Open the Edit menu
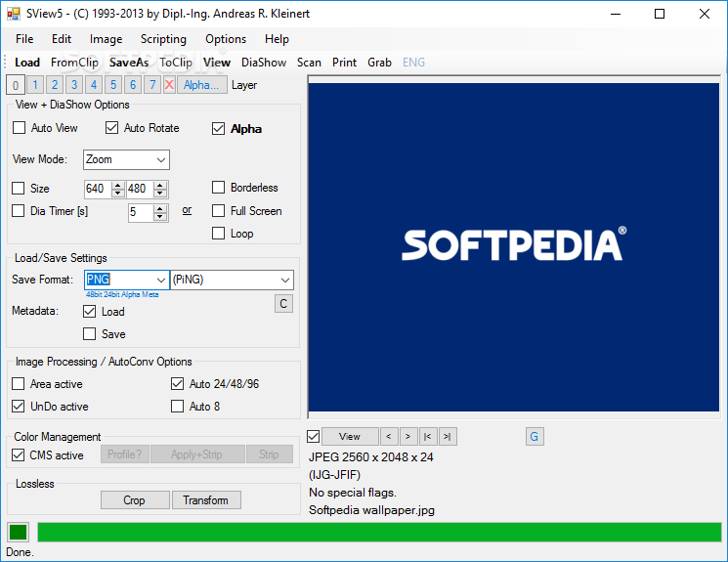This screenshot has height=562, width=728. (x=62, y=39)
